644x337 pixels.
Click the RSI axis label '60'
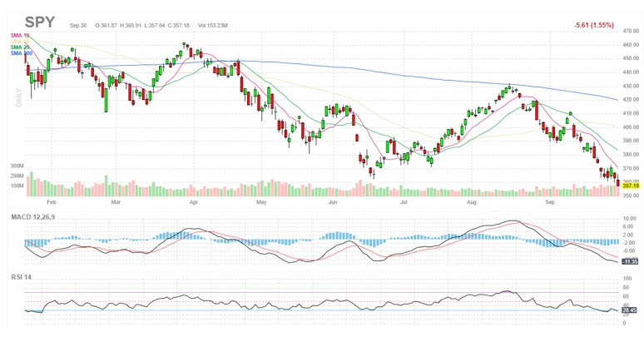[626, 296]
